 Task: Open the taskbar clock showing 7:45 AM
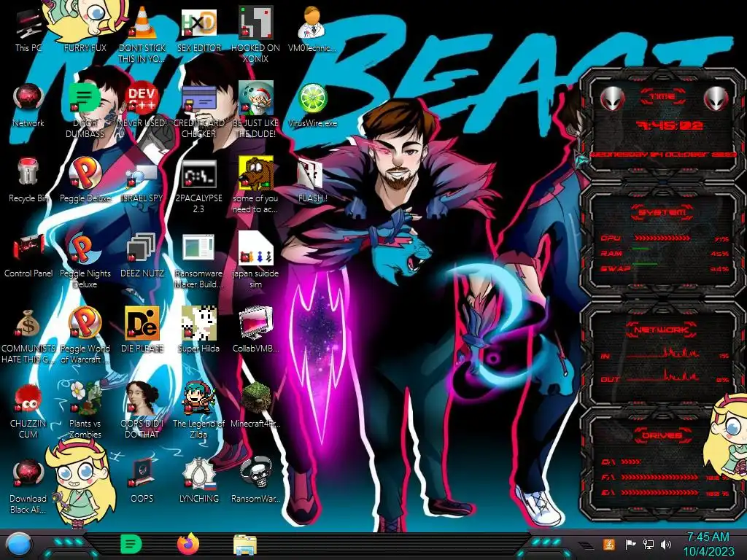(708, 544)
